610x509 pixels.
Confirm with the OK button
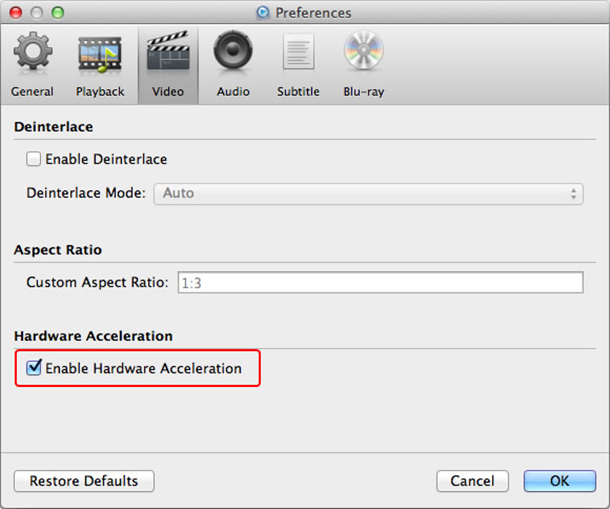[559, 481]
